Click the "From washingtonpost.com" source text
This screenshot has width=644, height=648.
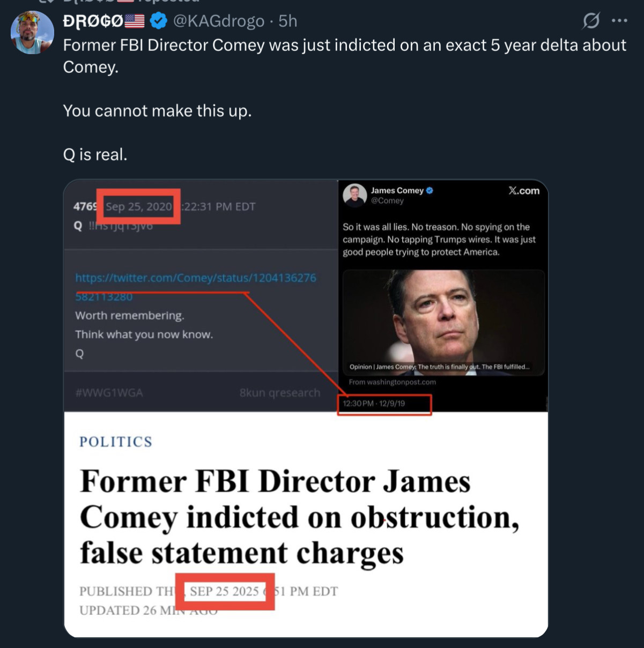tap(392, 382)
